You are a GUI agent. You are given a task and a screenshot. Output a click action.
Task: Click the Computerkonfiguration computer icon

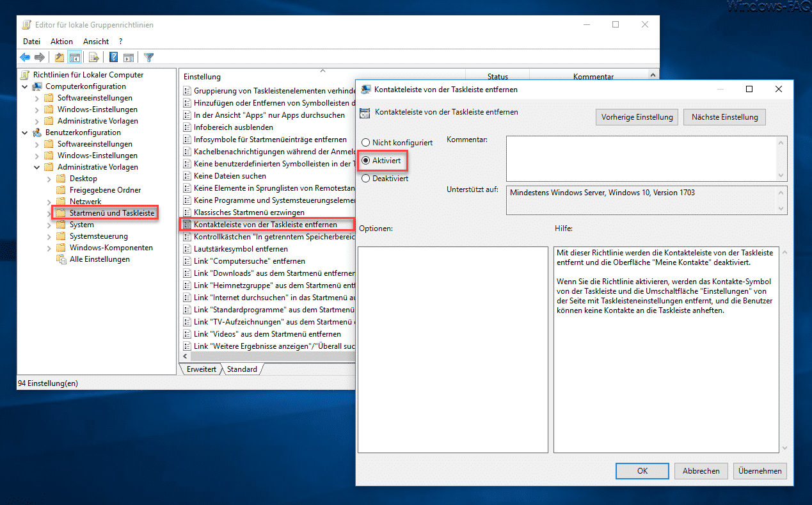37,86
